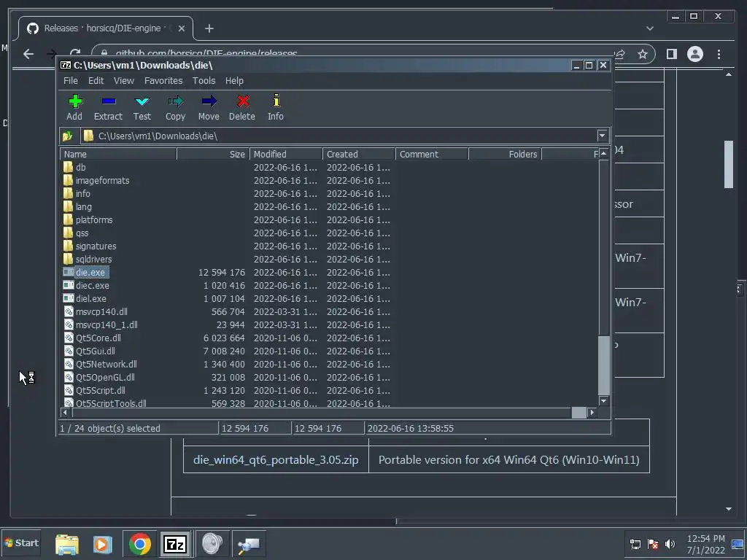
Task: Click the Comment column header
Action: point(432,154)
